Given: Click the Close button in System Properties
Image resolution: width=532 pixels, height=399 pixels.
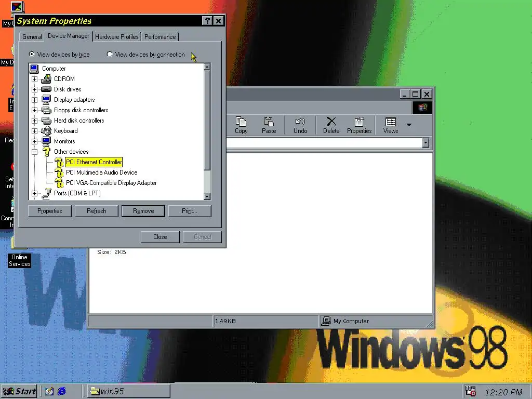Looking at the screenshot, I should click(x=160, y=237).
